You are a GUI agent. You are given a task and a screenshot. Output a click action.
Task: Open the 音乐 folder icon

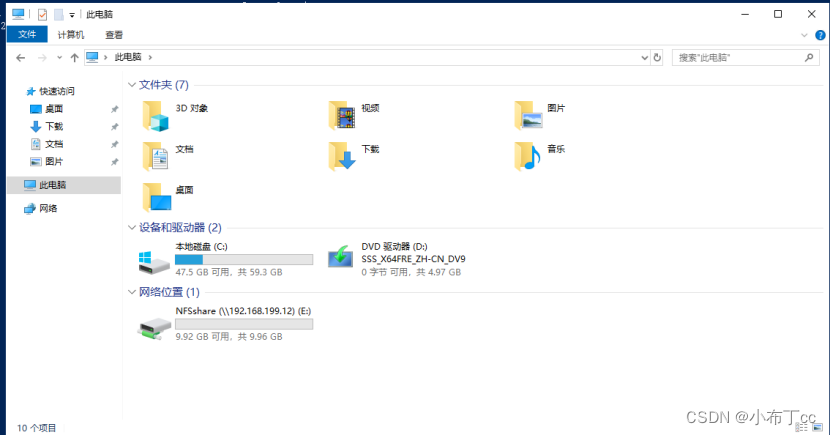point(528,157)
